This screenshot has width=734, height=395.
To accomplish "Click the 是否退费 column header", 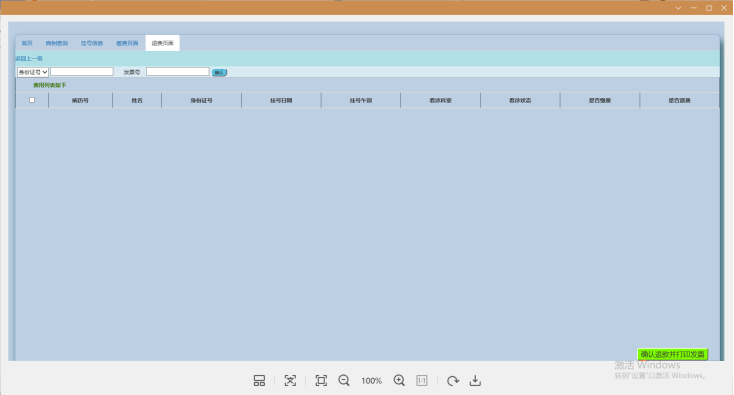I will tap(679, 101).
